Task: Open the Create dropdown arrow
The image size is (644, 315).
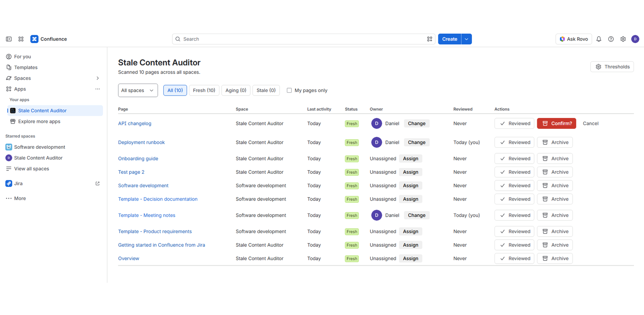Action: click(x=467, y=39)
